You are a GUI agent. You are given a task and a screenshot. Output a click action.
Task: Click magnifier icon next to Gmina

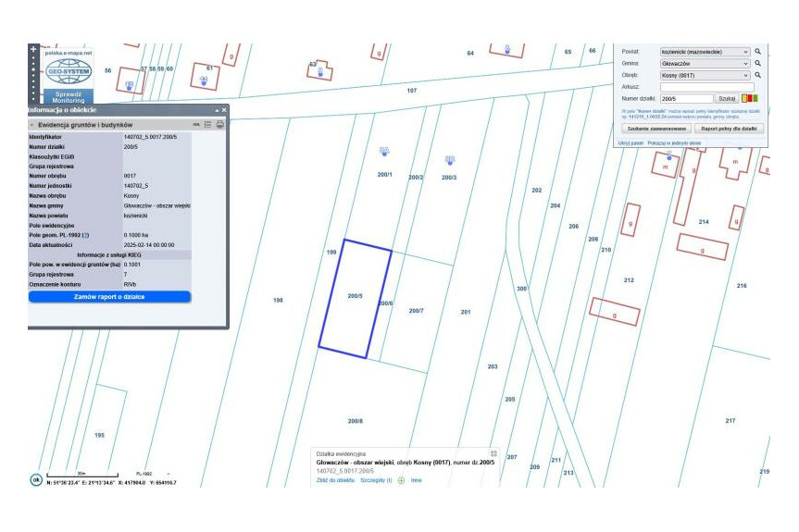pyautogui.click(x=757, y=64)
